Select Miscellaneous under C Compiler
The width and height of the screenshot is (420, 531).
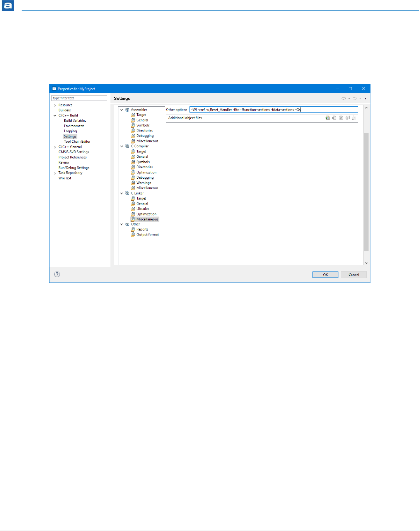147,188
